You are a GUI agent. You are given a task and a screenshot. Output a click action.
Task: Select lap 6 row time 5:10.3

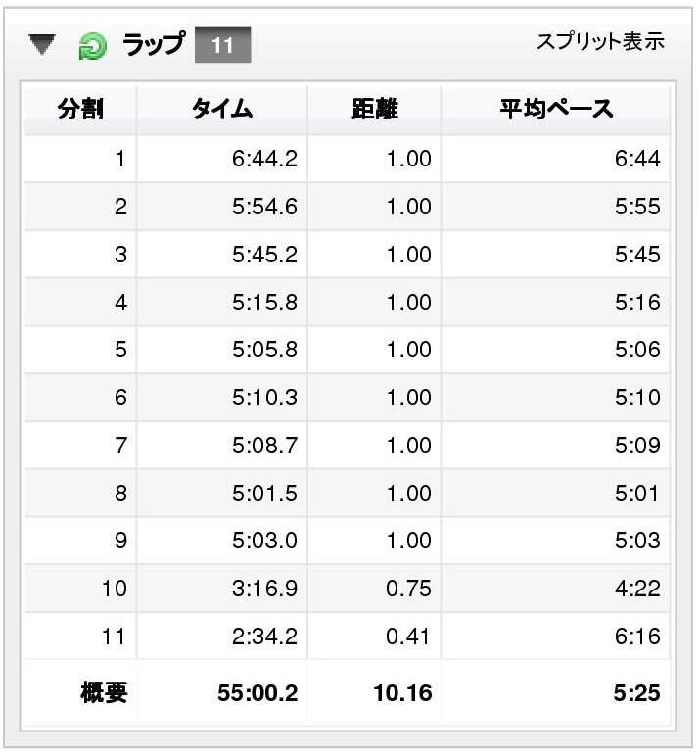click(264, 398)
